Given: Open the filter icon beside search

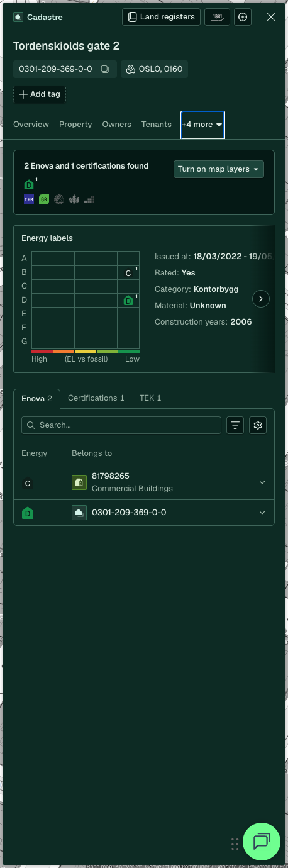Looking at the screenshot, I should coord(235,425).
